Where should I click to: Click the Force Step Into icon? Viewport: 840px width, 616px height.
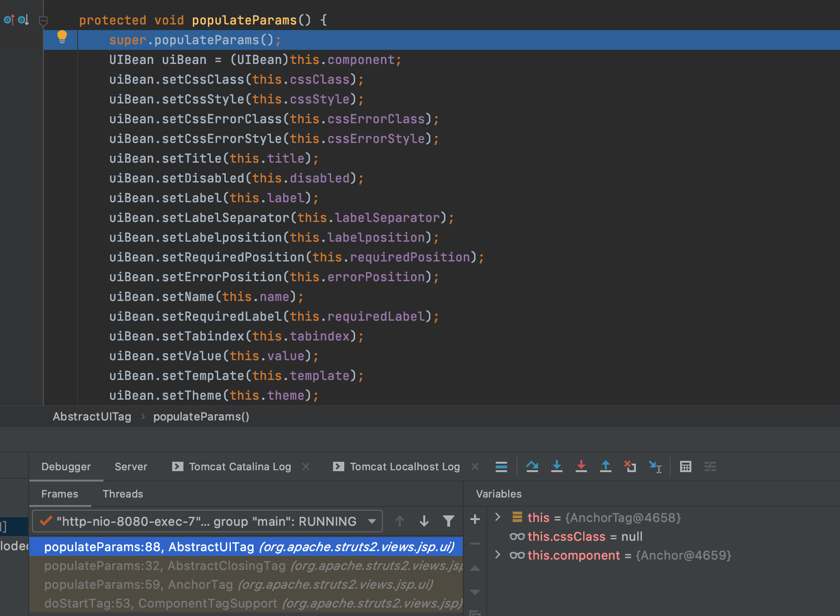581,466
